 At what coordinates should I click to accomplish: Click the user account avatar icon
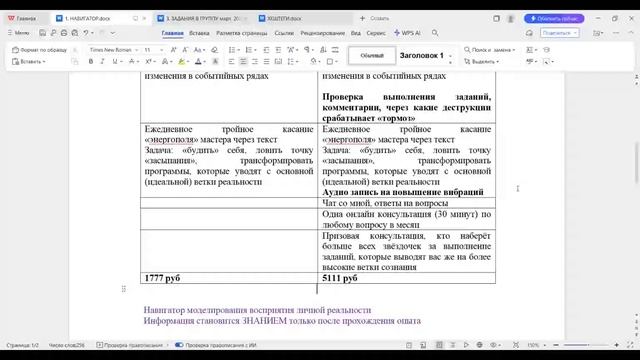[511, 19]
